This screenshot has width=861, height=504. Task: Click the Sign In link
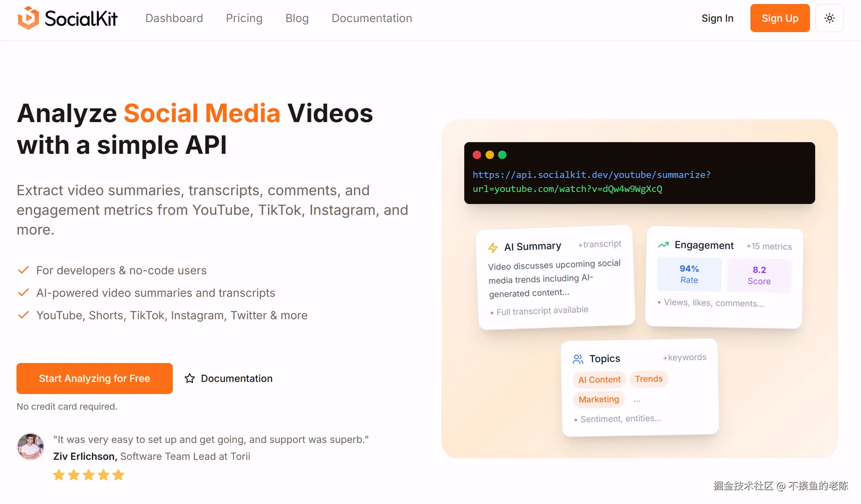point(717,18)
